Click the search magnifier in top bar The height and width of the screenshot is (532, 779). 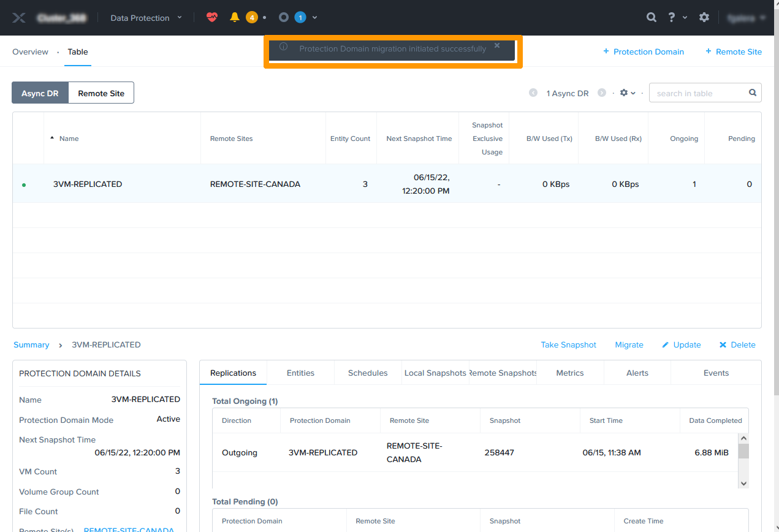[652, 18]
